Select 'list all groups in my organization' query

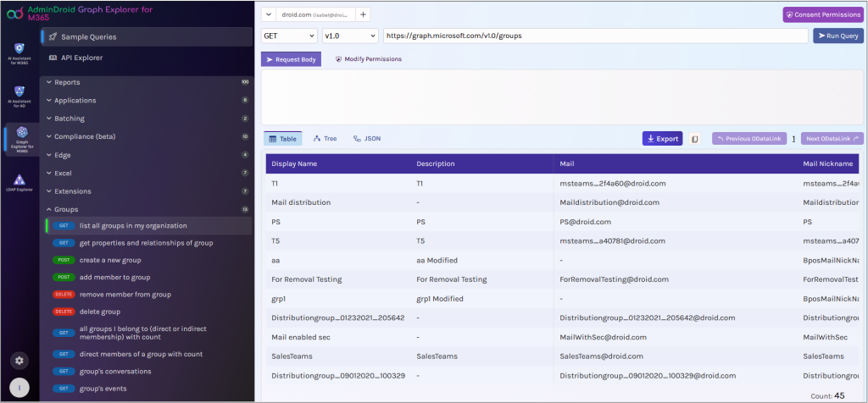[x=147, y=225]
